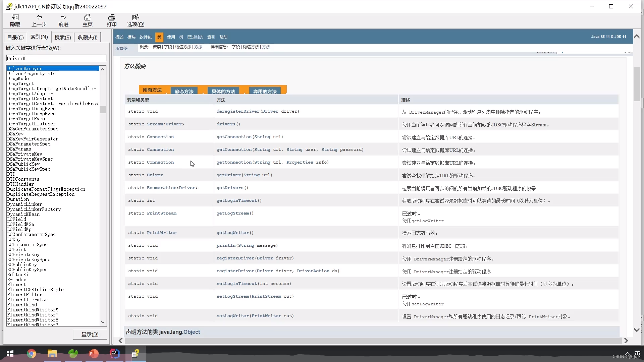This screenshot has width=644, height=362.
Task: Click the keyword search input field
Action: click(56, 58)
